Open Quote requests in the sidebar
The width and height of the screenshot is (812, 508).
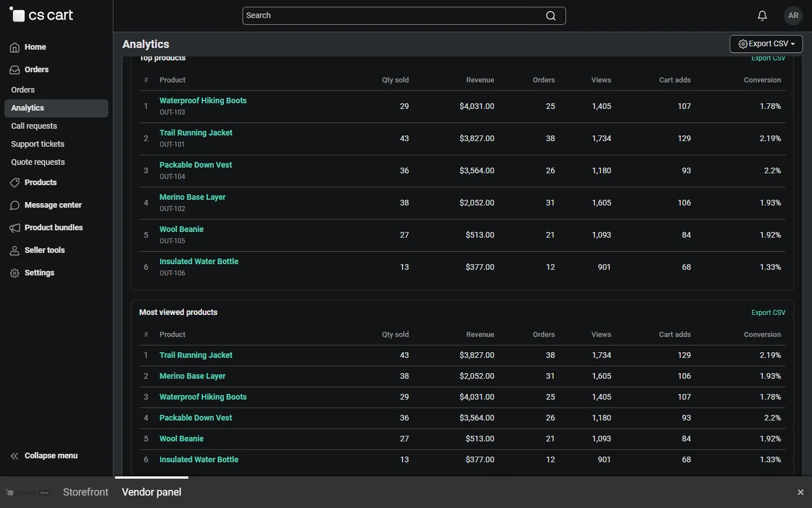click(x=38, y=163)
